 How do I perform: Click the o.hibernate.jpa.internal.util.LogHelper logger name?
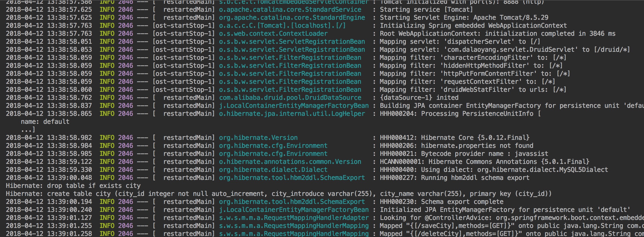[292, 114]
